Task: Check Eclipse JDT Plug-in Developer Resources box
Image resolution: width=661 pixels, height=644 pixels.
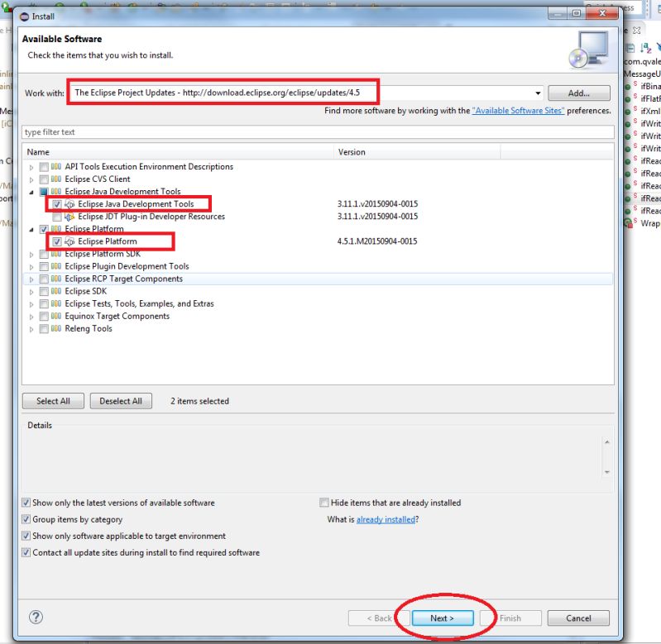Action: tap(57, 217)
